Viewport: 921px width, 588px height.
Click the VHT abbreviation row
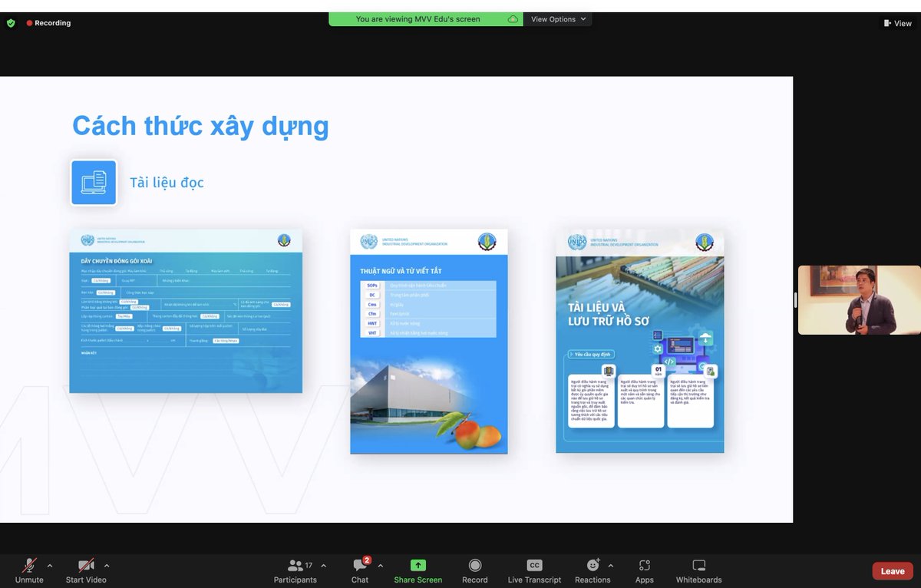pos(428,333)
